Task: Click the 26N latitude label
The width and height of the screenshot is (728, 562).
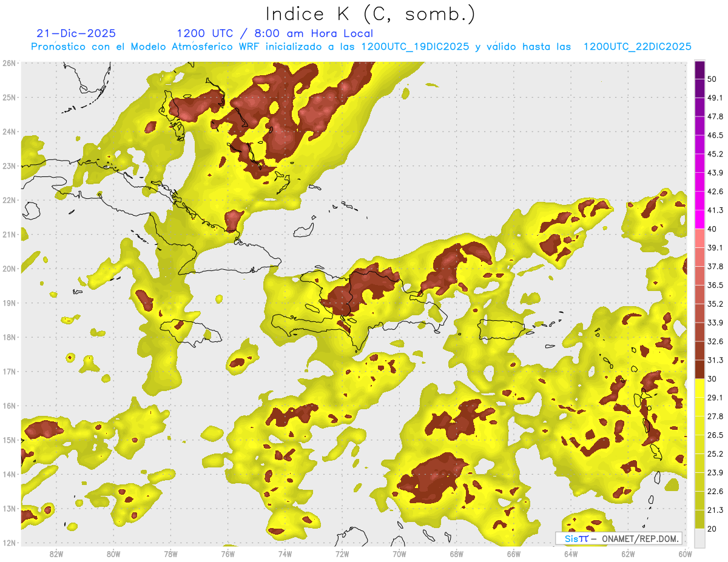Action: (x=8, y=63)
